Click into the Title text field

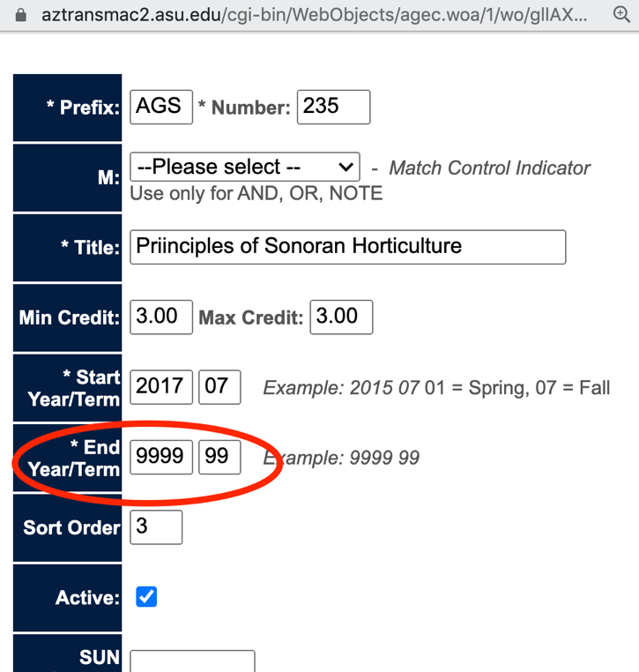tap(347, 246)
